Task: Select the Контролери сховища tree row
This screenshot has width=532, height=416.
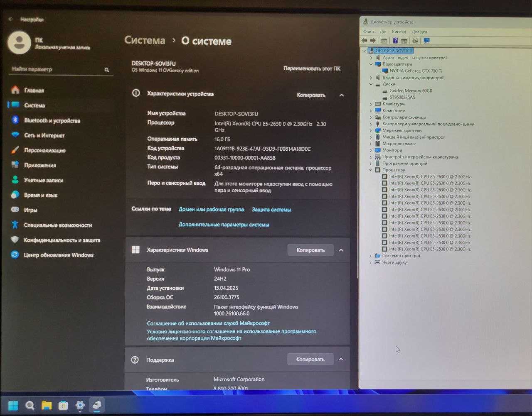Action: click(x=404, y=117)
